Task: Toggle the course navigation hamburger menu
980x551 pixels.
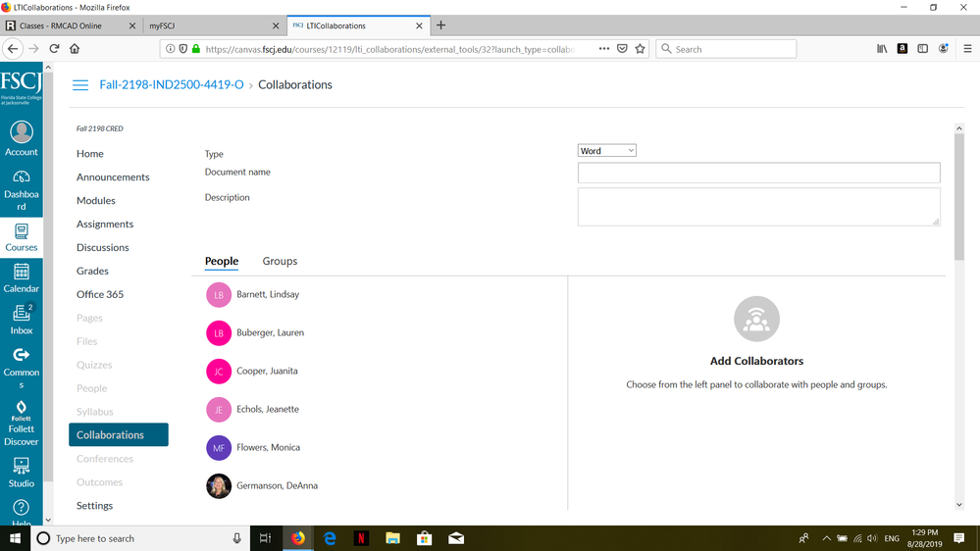Action: pyautogui.click(x=80, y=85)
